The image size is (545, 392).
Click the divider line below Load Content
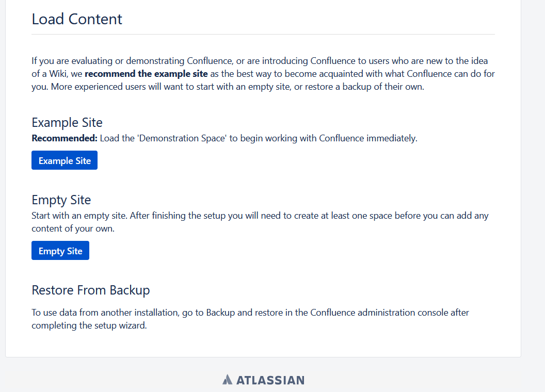pyautogui.click(x=263, y=35)
